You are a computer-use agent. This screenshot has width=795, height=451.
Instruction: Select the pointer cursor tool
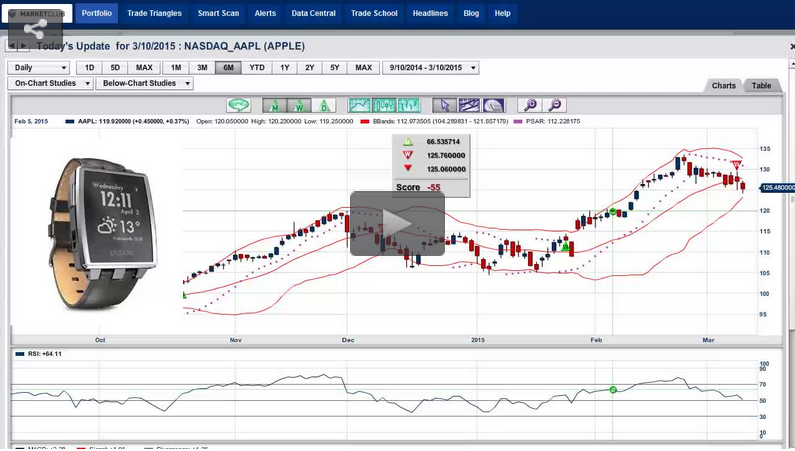coord(444,105)
